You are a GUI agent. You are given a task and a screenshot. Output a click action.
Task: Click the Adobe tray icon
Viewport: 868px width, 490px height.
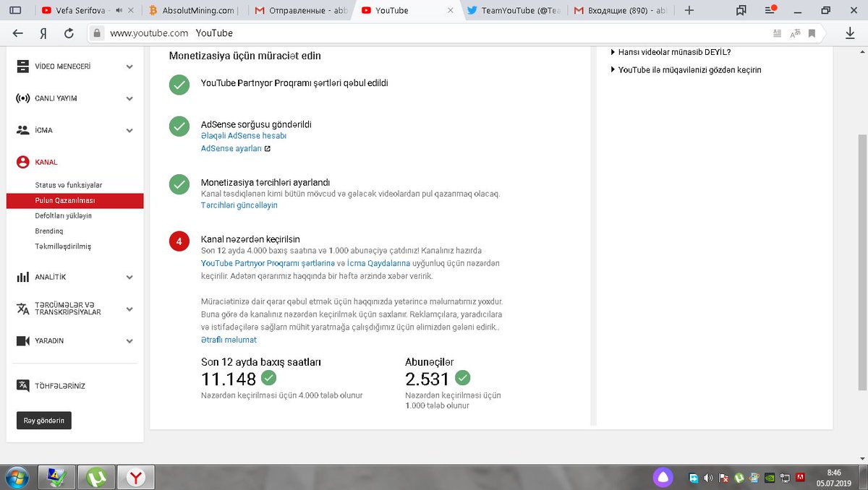[x=801, y=478]
